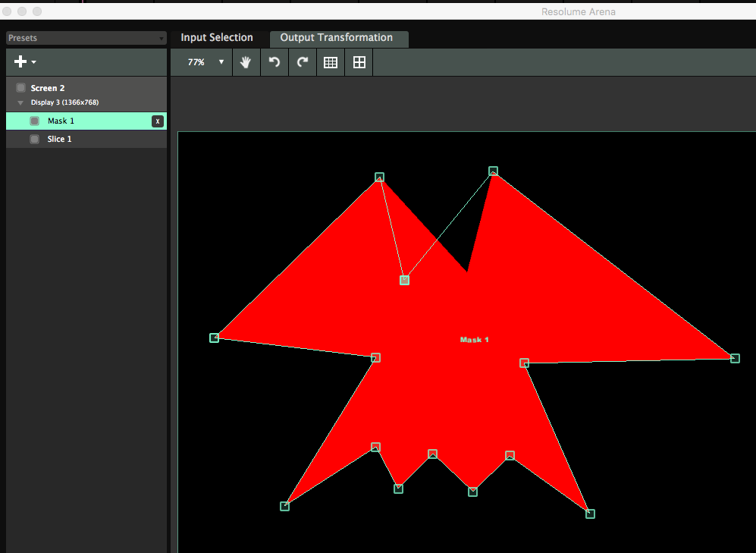Click the leftmost mask point handle
Screen dimensions: 756x553
tap(215, 338)
